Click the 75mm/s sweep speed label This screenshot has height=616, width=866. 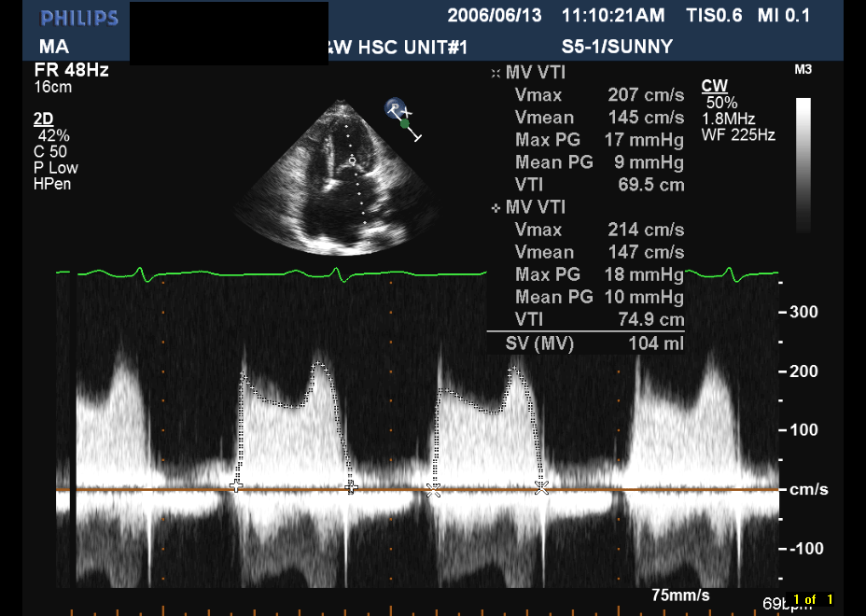point(680,595)
